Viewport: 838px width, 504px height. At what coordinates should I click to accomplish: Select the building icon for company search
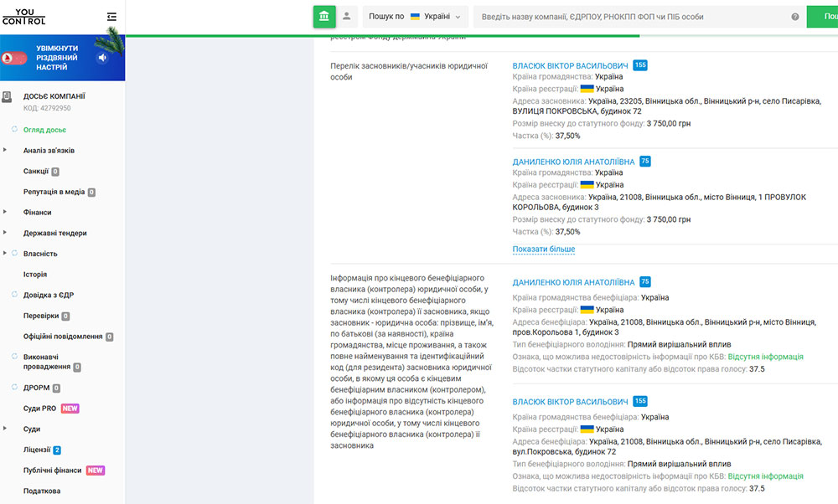(324, 16)
